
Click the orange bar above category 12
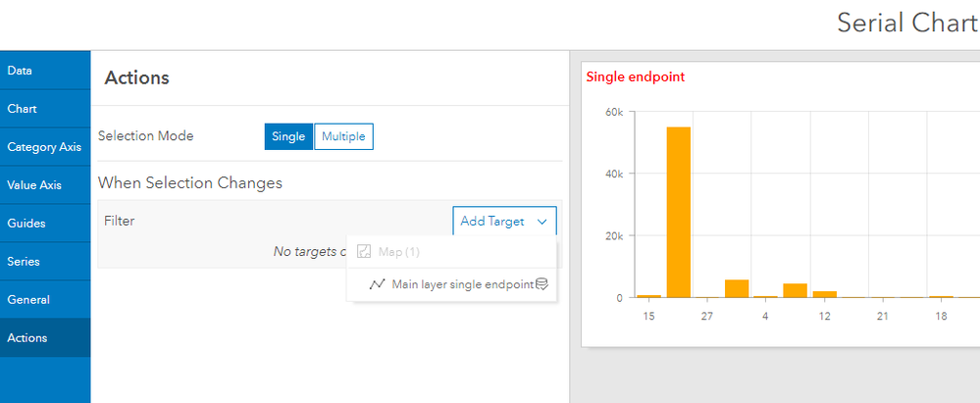click(824, 294)
